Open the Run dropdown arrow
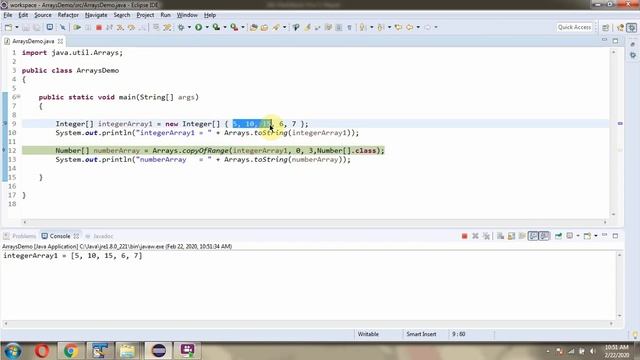This screenshot has height=360, width=640. point(207,27)
